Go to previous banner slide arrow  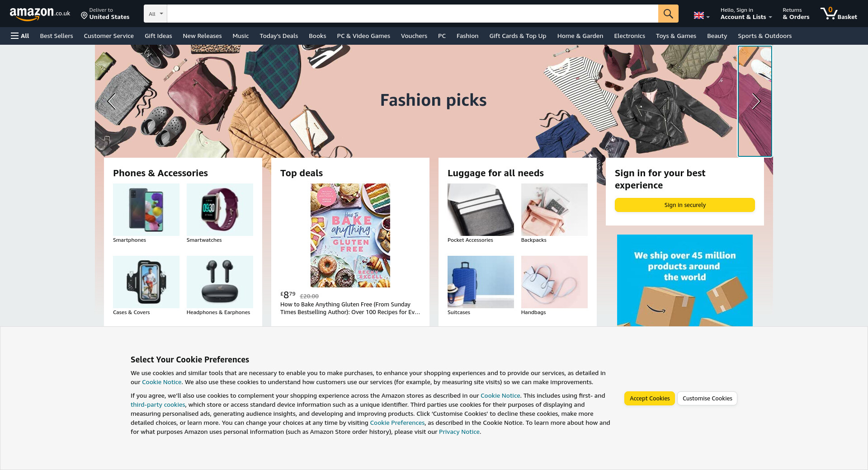click(112, 101)
